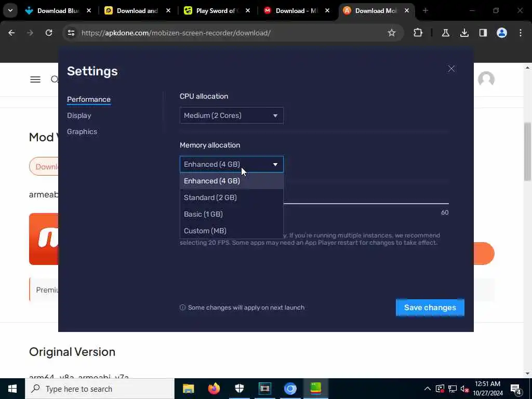Click the info icon beside next launch note

pos(182,308)
